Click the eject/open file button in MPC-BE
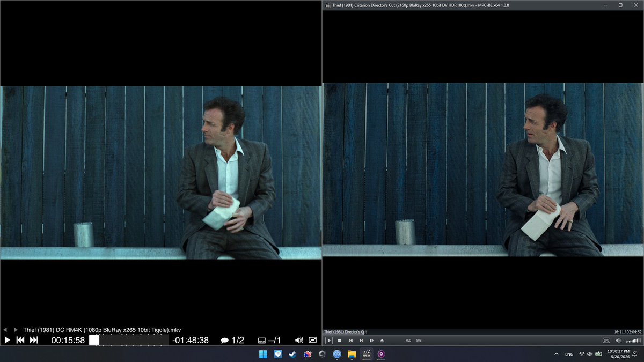This screenshot has height=362, width=644. 382,340
